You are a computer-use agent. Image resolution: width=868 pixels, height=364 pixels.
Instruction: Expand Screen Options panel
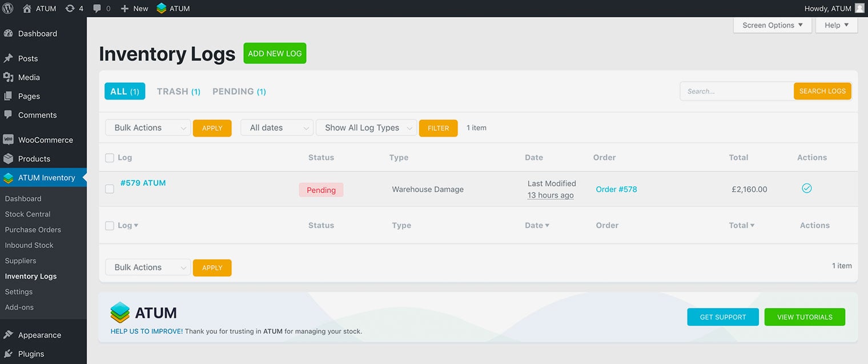coord(773,25)
